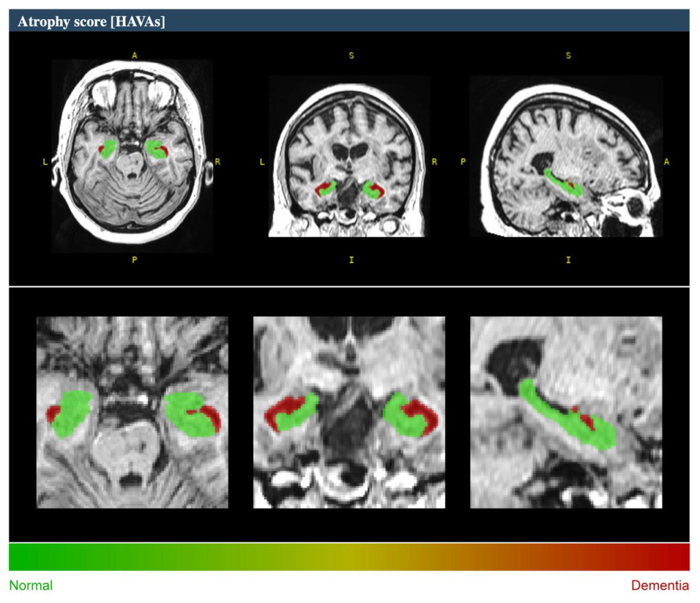Click the A marker beside the sagittal slice
This screenshot has height=603, width=700.
pos(667,162)
